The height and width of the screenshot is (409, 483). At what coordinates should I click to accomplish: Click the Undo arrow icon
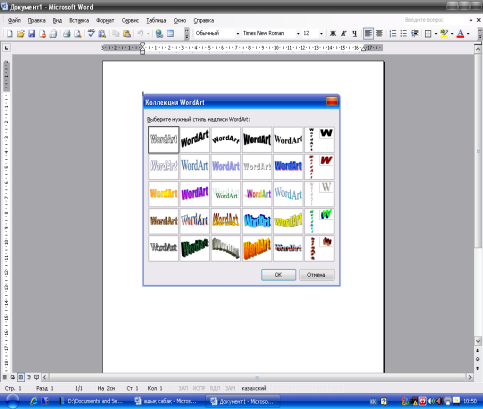click(x=140, y=34)
